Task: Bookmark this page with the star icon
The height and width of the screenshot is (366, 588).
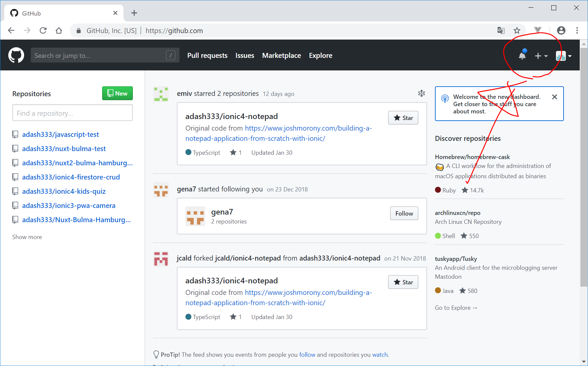Action: 517,31
